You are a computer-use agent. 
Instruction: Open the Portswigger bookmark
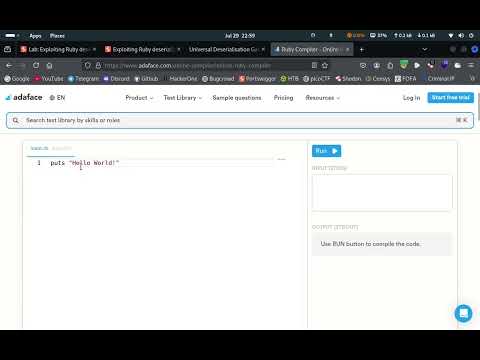click(257, 79)
